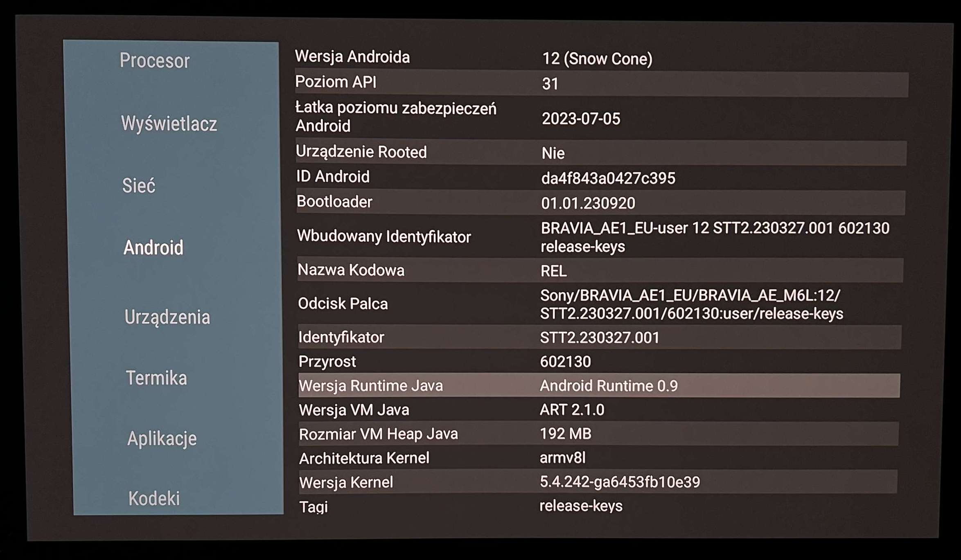961x560 pixels.
Task: Click the Wersja Kernel label
Action: tap(346, 483)
